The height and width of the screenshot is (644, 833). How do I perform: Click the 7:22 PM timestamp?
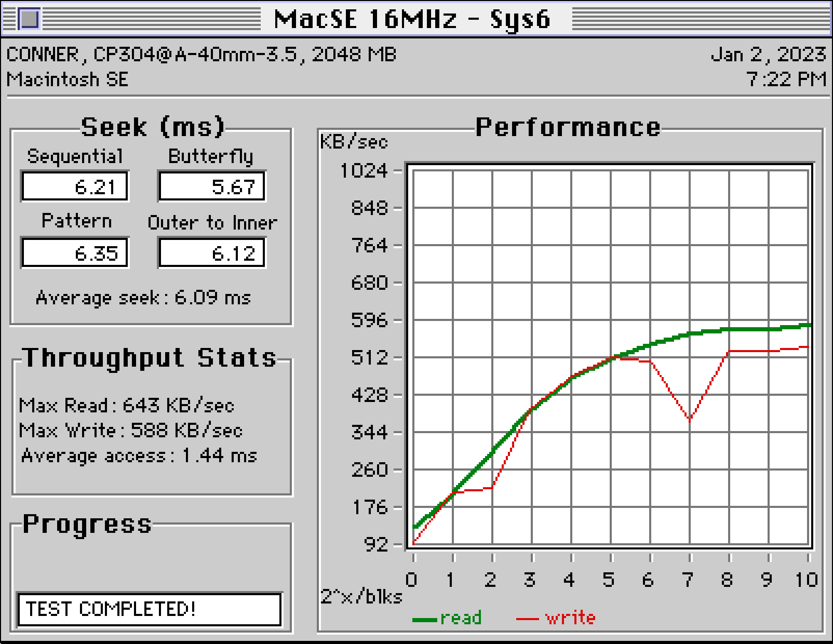pos(785,79)
